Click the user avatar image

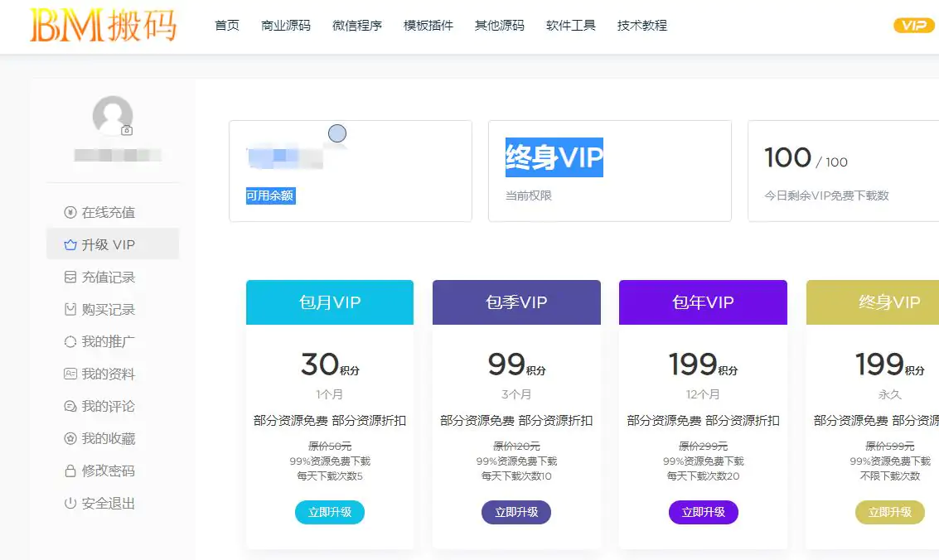coord(113,115)
